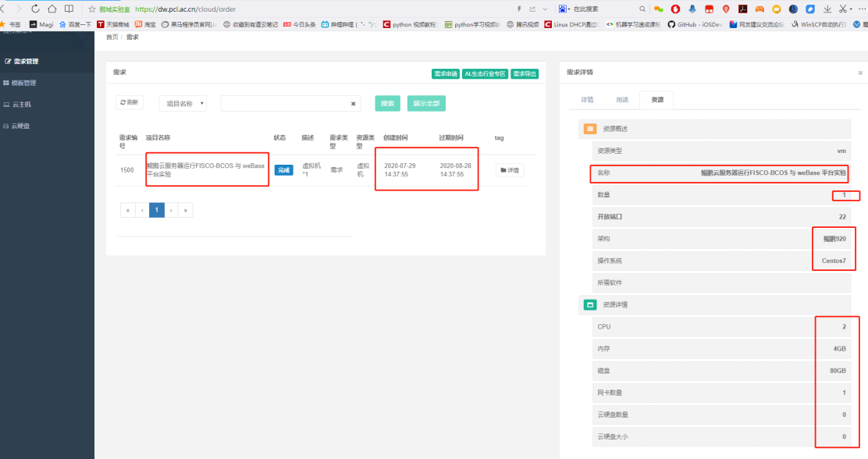Image resolution: width=868 pixels, height=459 pixels.
Task: Go to last page with » button
Action: pyautogui.click(x=186, y=211)
